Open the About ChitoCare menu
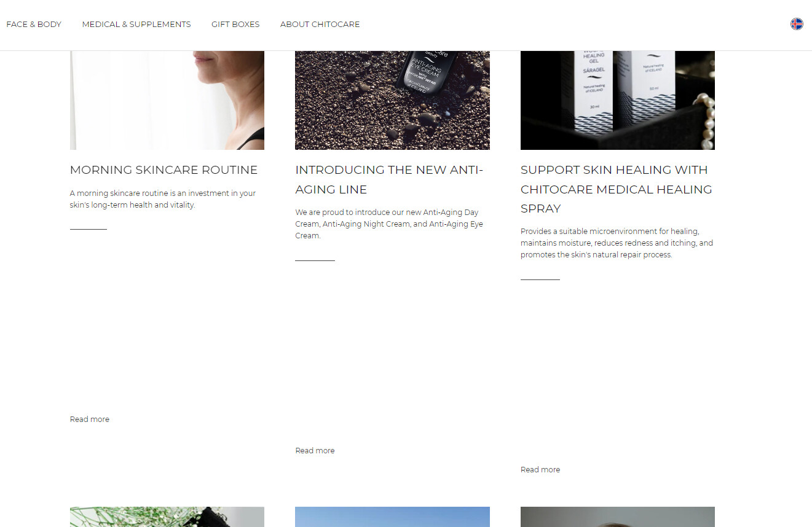Screen dimensions: 812x527 (x=320, y=25)
